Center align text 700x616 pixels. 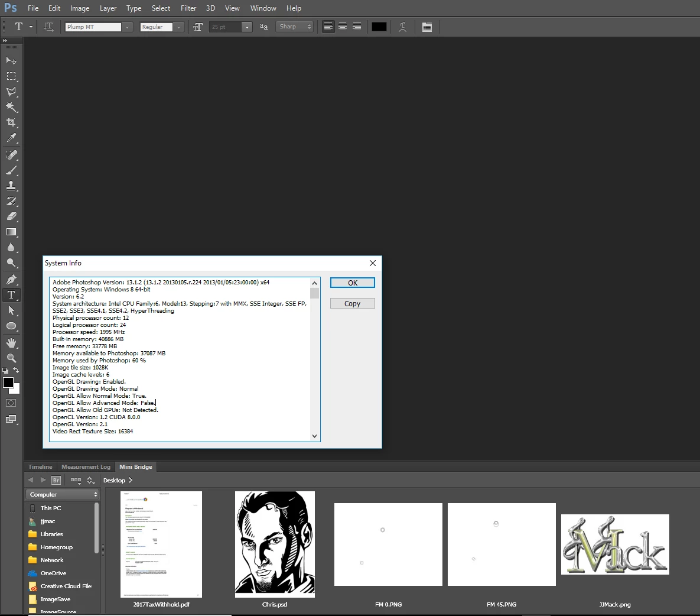click(x=343, y=27)
